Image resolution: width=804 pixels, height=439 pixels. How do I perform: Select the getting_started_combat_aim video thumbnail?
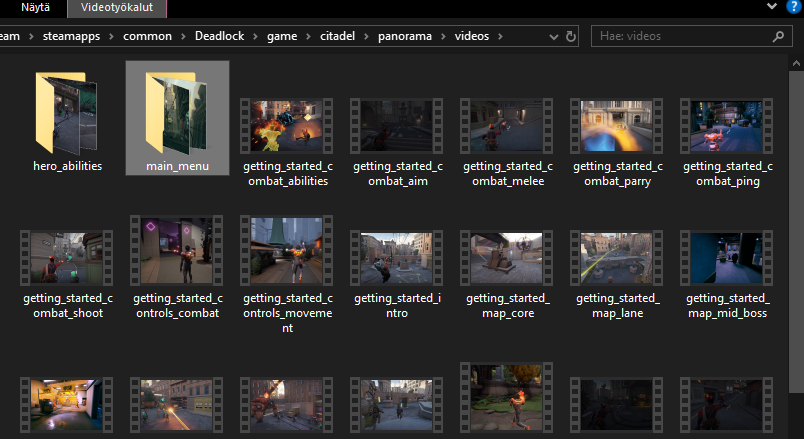(396, 126)
